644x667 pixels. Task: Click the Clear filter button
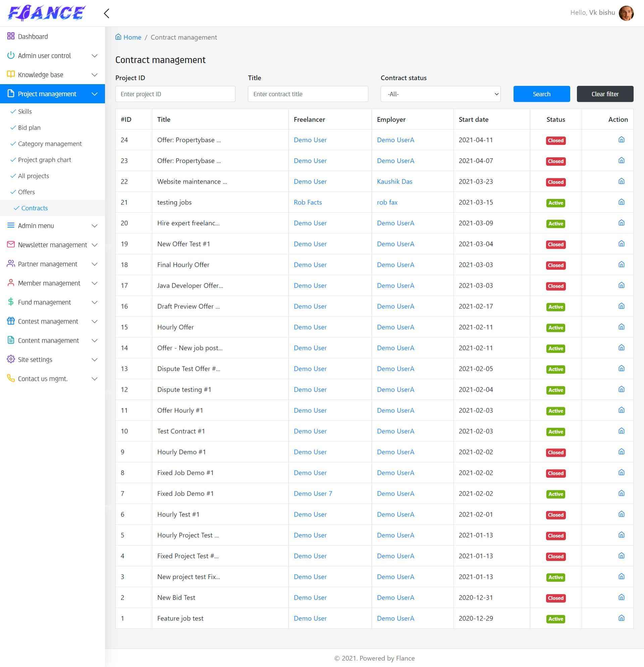[x=605, y=94]
